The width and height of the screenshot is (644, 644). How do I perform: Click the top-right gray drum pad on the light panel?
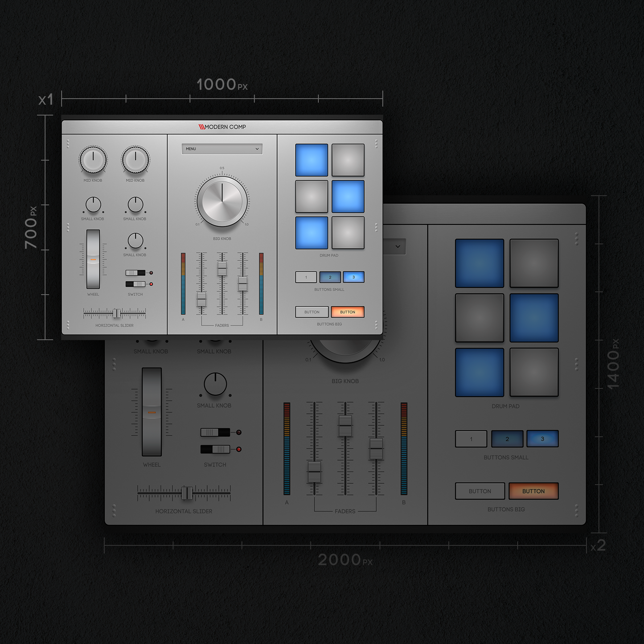click(x=348, y=160)
